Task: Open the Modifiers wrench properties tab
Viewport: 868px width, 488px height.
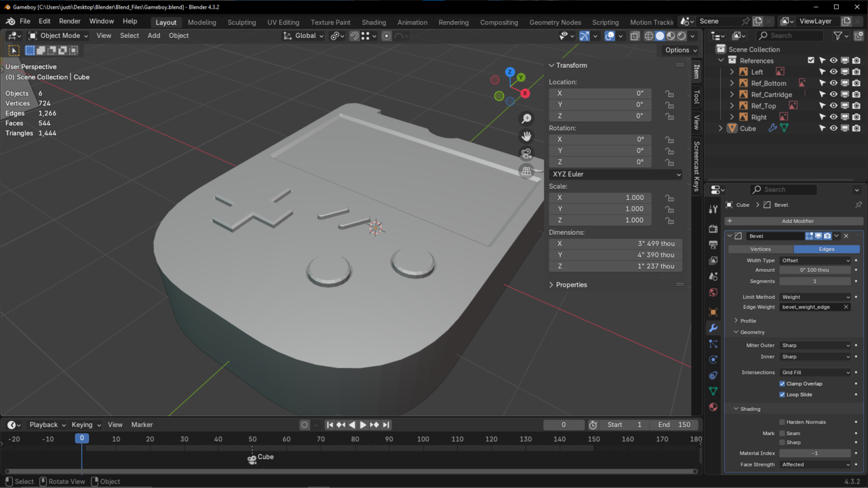Action: (713, 328)
